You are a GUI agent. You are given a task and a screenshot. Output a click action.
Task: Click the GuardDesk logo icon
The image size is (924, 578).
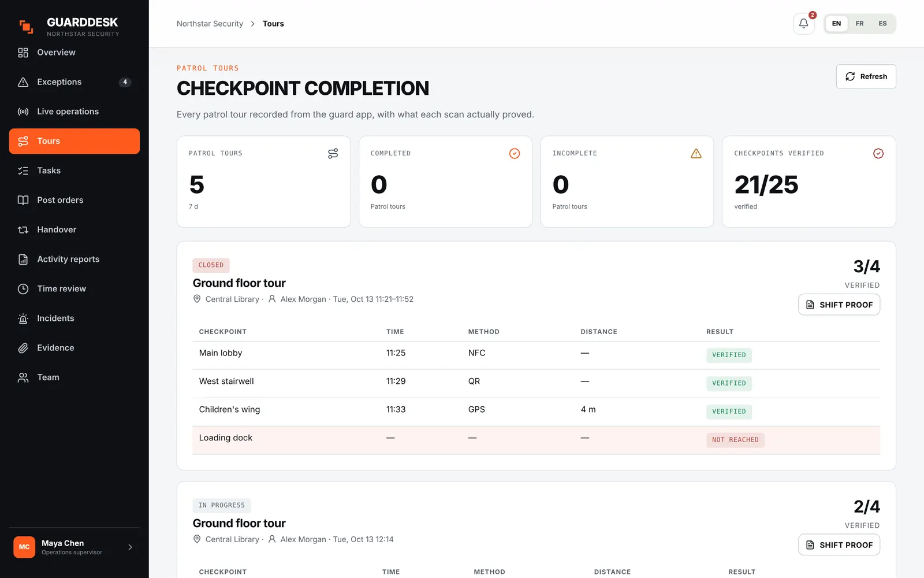pos(27,27)
